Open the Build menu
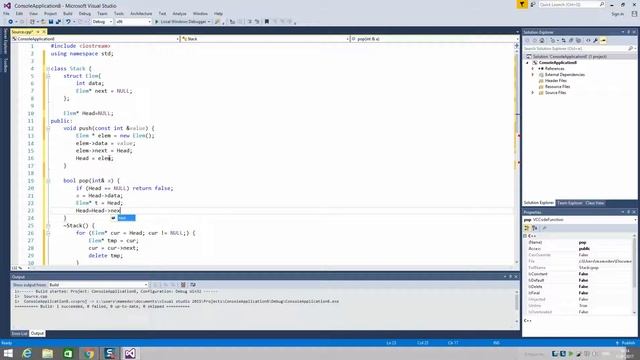Image resolution: width=640 pixels, height=360 pixels. coord(68,13)
